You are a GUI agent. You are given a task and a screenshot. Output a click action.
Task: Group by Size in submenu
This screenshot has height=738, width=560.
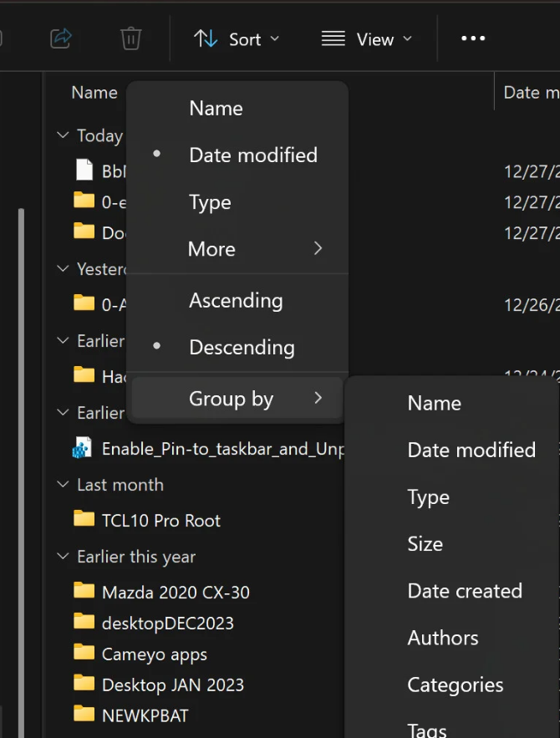tap(425, 544)
